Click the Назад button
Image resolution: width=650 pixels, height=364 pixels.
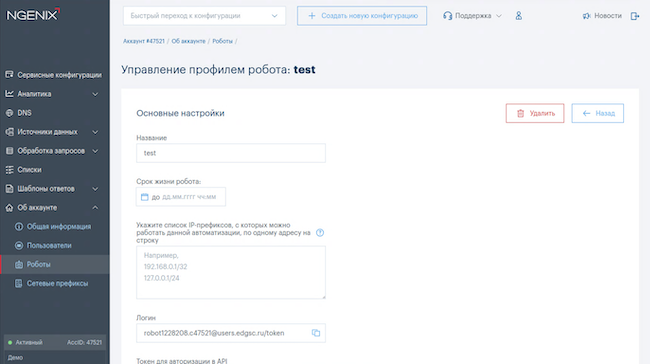coord(597,113)
